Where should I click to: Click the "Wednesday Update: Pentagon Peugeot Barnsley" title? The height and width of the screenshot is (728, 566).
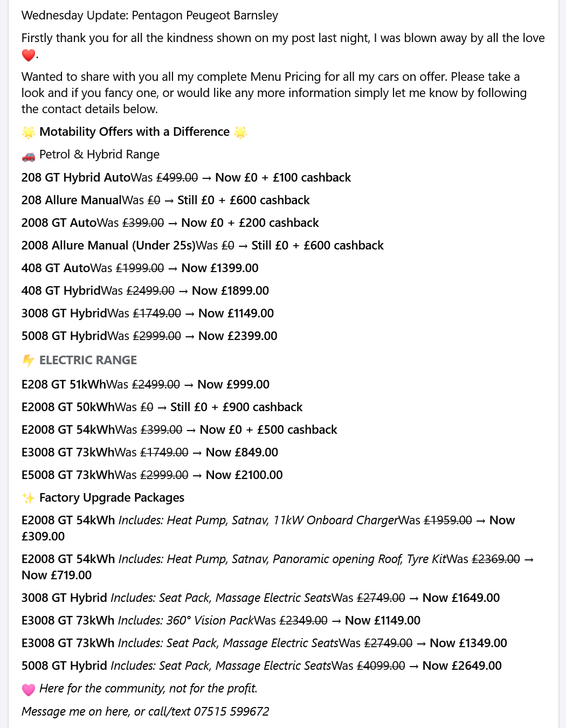click(x=149, y=15)
